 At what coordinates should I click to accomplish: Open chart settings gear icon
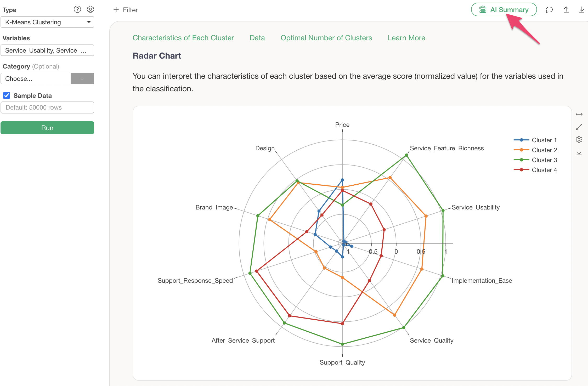579,139
